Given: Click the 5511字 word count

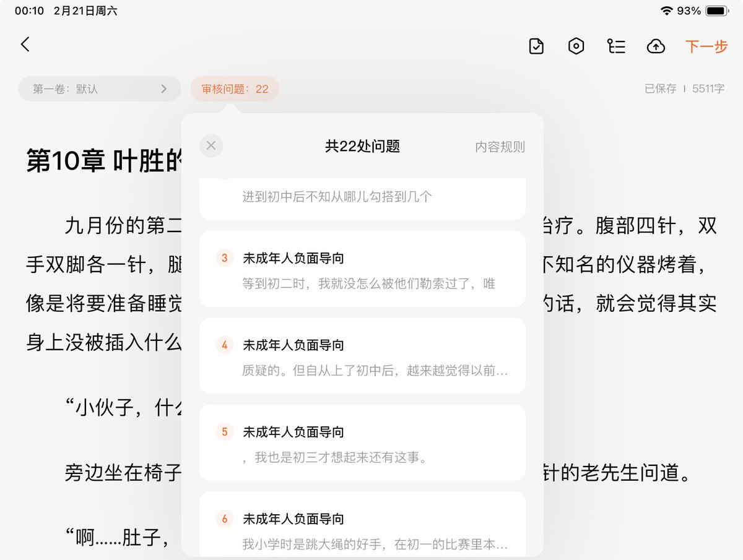Looking at the screenshot, I should pos(708,88).
